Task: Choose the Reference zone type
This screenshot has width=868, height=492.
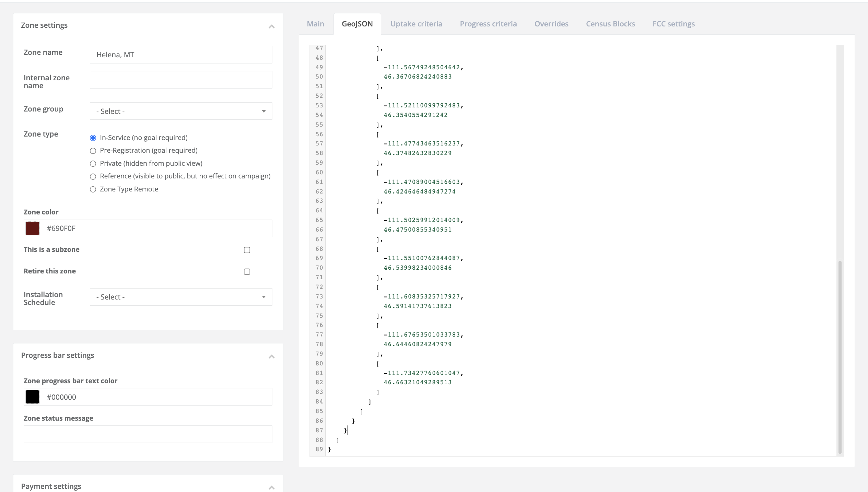Action: 93,176
